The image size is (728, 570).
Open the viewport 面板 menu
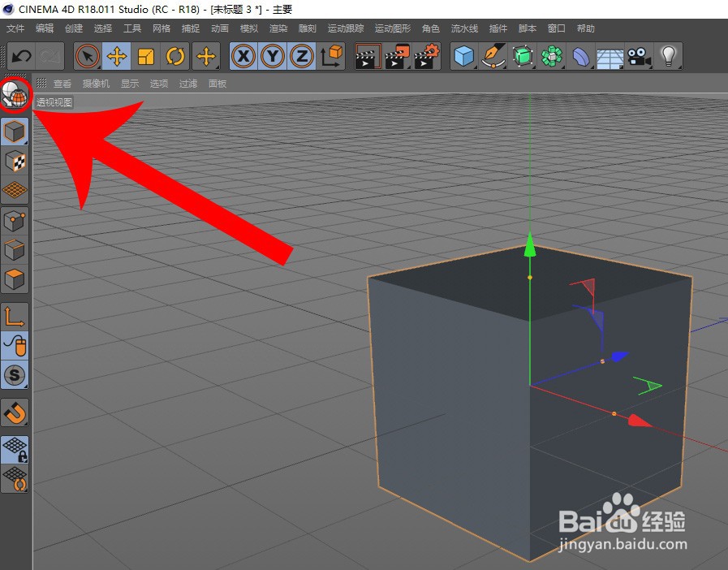[218, 84]
